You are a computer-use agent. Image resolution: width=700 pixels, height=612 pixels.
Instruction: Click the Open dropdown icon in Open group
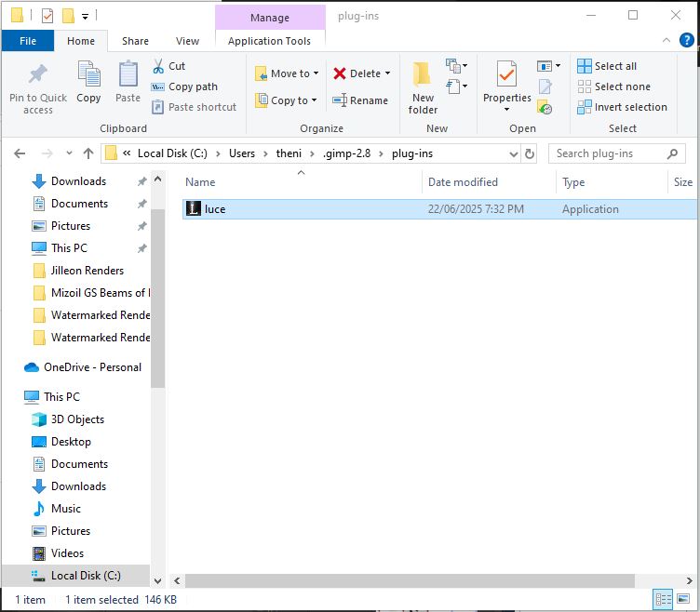(548, 66)
